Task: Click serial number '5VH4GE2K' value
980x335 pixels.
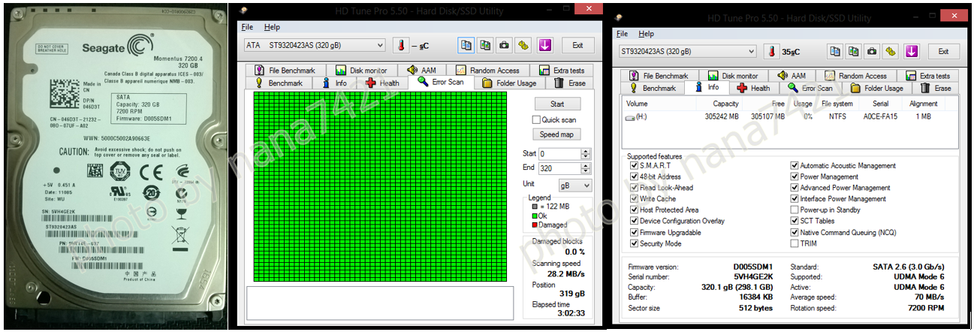Action: point(753,277)
